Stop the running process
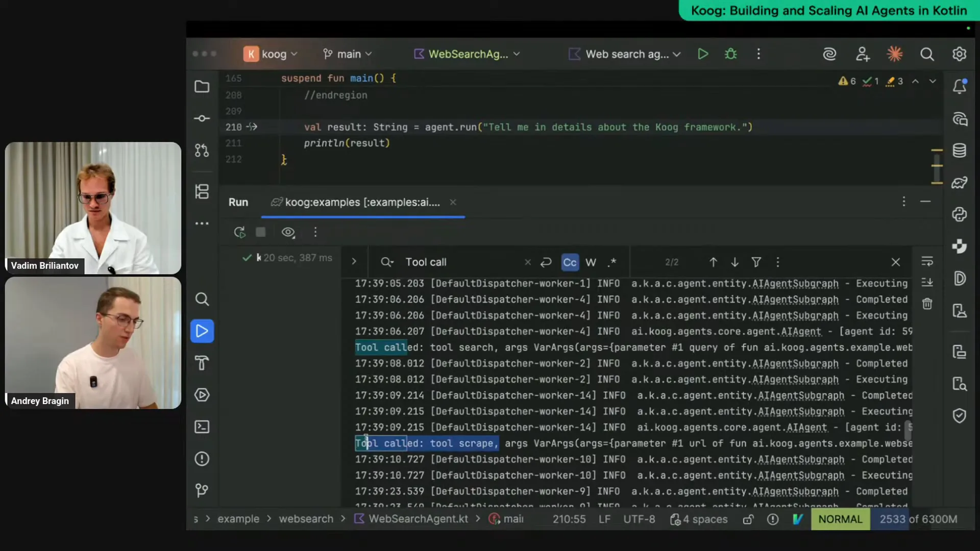The image size is (980, 551). 261,233
